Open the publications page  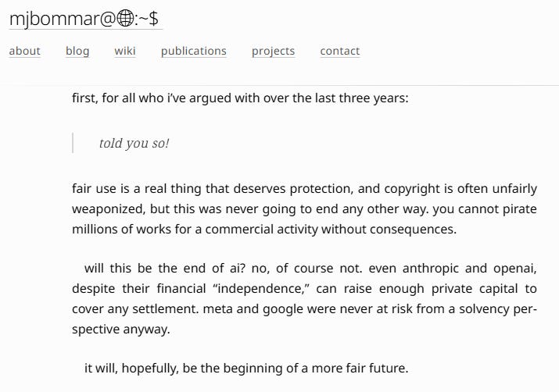194,51
